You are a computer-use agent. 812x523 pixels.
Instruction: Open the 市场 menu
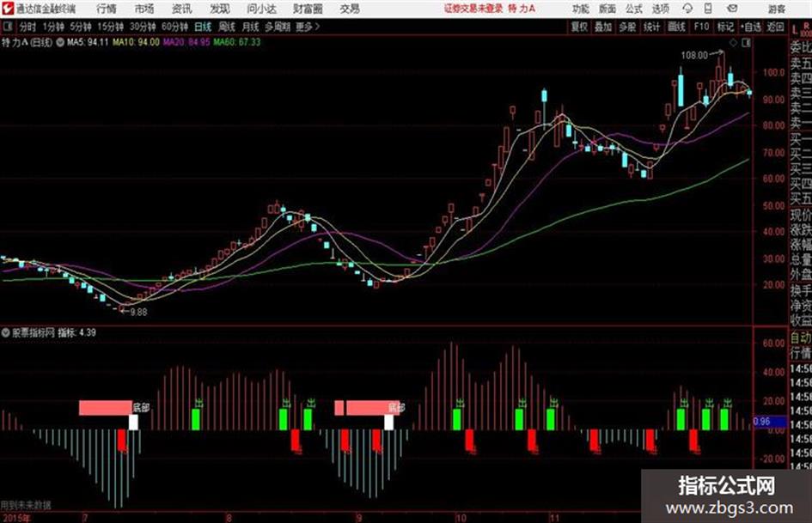144,9
